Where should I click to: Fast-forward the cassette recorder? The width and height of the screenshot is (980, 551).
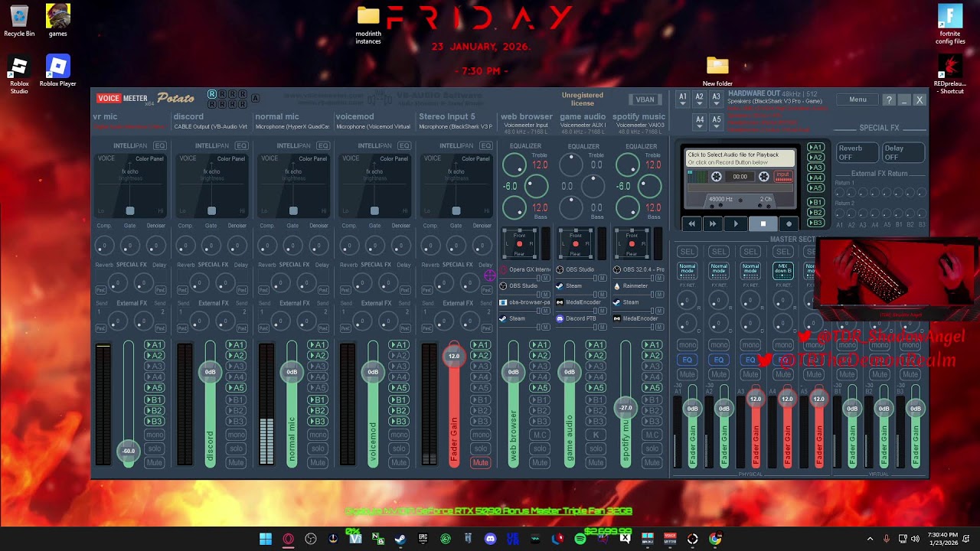pos(713,223)
